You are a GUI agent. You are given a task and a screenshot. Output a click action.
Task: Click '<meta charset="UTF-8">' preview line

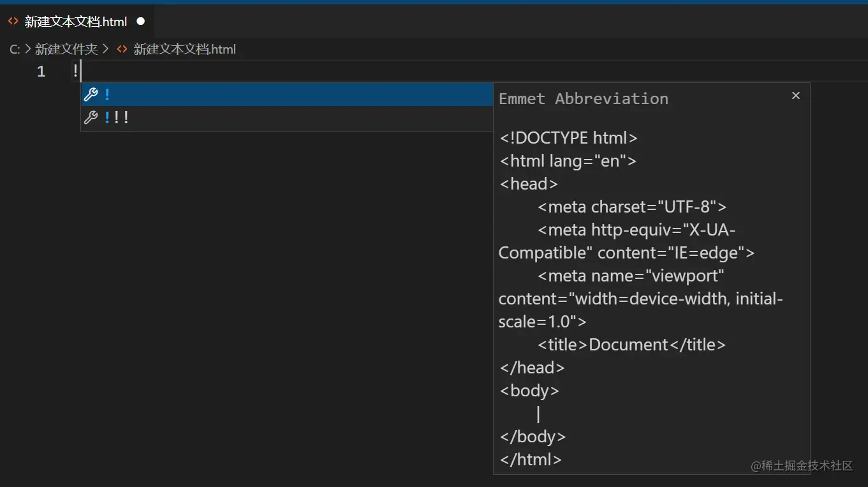[632, 207]
